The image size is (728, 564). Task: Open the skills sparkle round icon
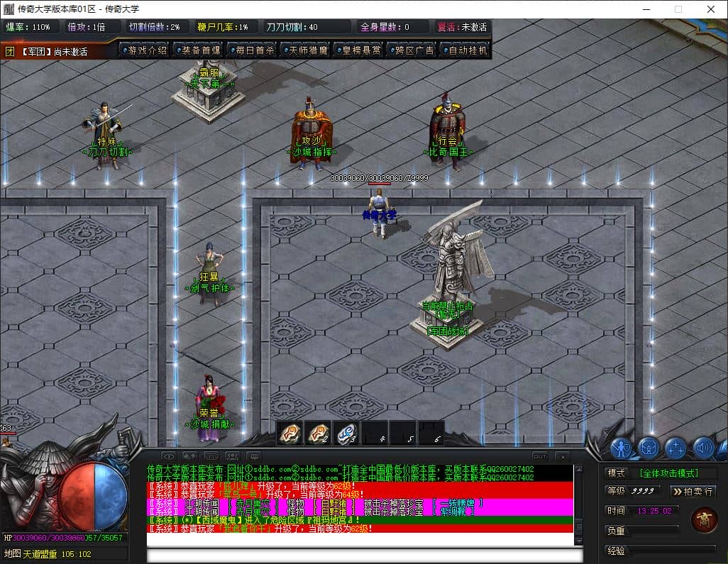point(675,448)
